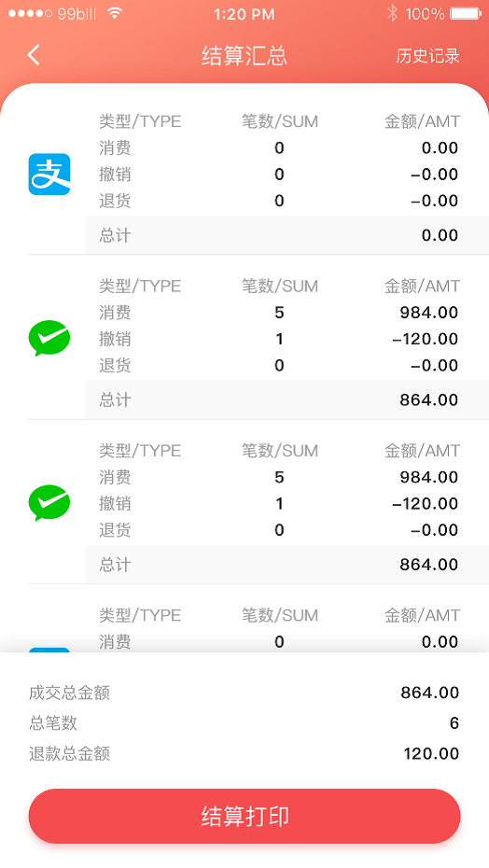The height and width of the screenshot is (868, 489).
Task: Click the 结算打印 button
Action: (244, 817)
